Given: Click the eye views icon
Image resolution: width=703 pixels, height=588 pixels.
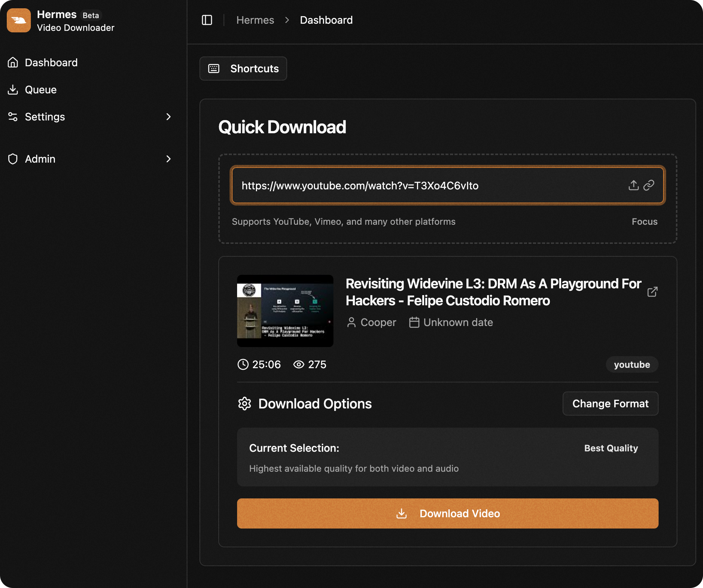Looking at the screenshot, I should 299,364.
